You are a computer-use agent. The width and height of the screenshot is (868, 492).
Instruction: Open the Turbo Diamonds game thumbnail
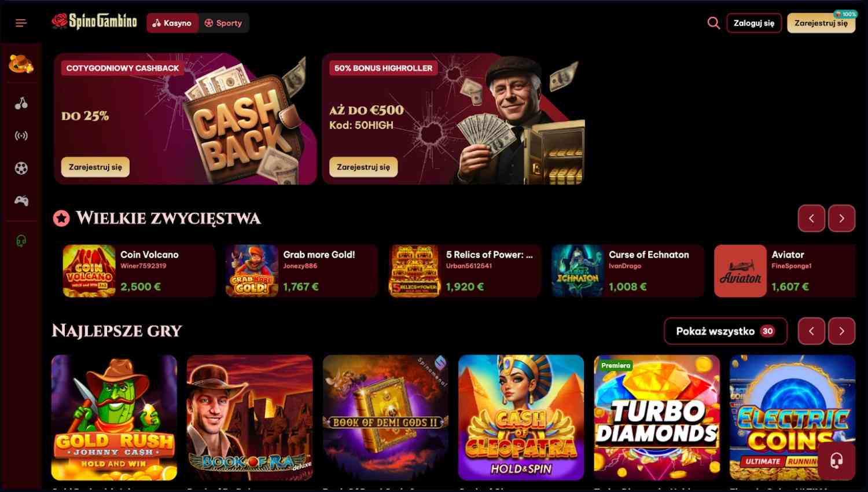(657, 417)
